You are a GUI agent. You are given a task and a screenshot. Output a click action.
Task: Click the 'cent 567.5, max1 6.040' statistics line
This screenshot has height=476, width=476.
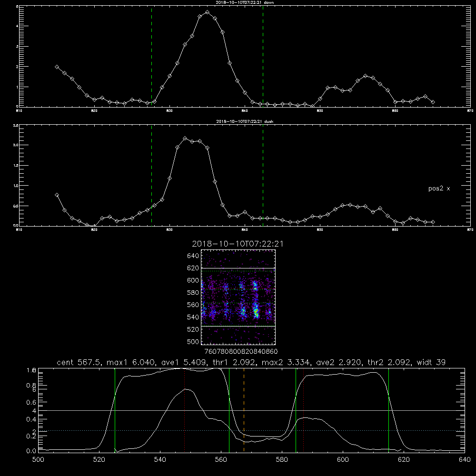(251, 362)
